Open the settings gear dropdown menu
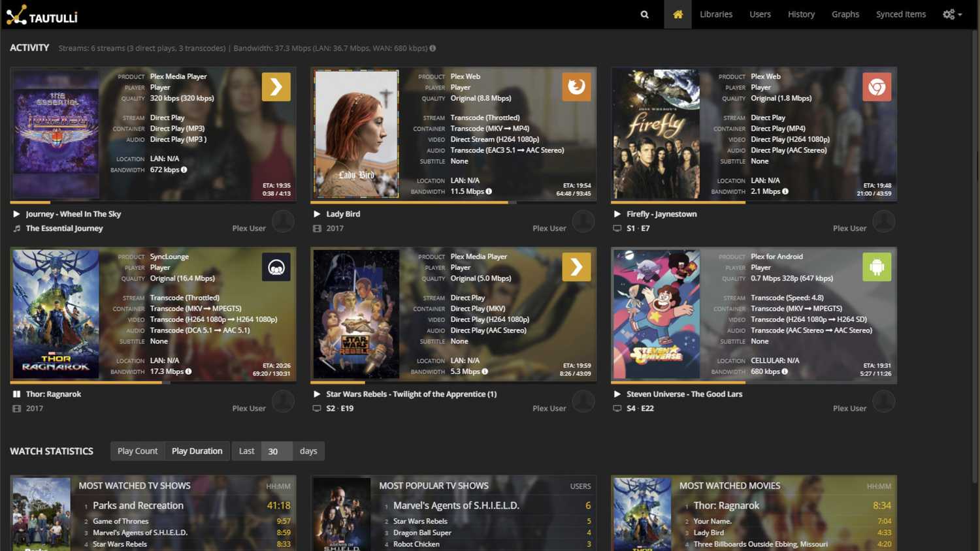The height and width of the screenshot is (551, 980). tap(952, 14)
